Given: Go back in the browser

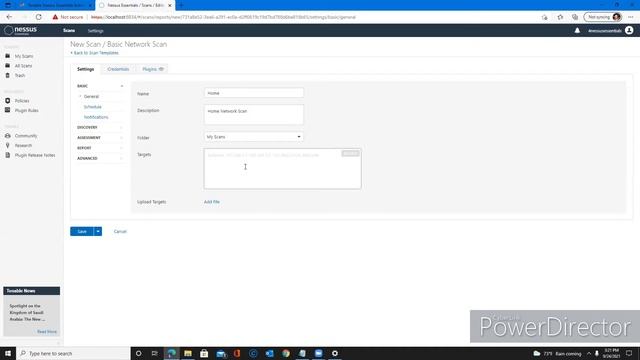Looking at the screenshot, I should [x=9, y=17].
